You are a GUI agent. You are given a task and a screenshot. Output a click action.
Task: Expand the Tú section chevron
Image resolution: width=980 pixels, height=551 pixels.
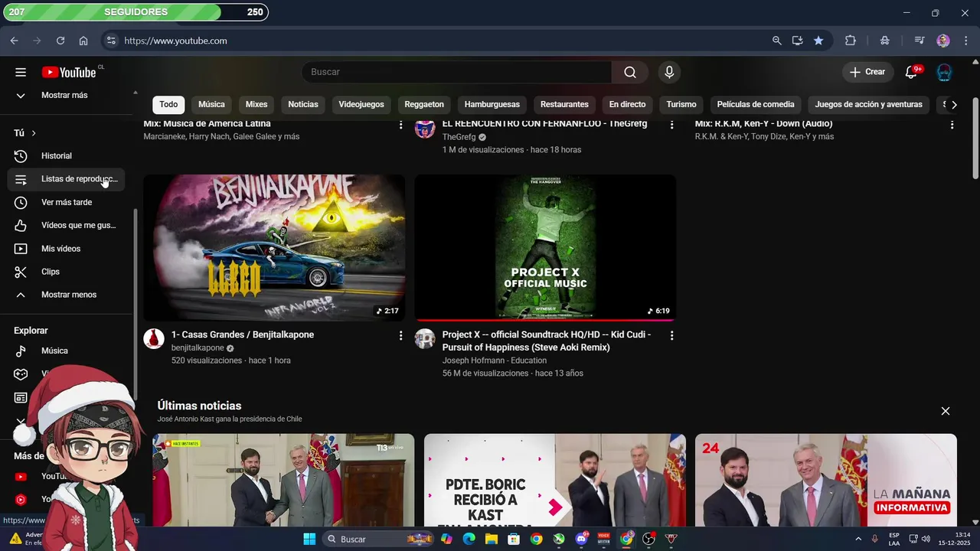34,133
